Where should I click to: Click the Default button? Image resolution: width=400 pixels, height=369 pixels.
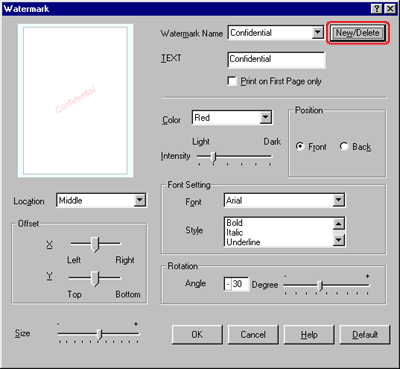click(x=365, y=334)
